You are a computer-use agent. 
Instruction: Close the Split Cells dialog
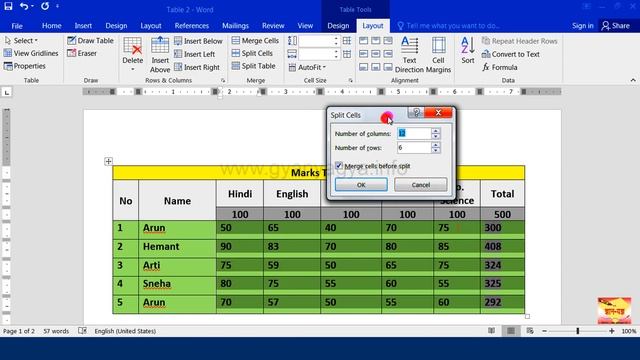coord(438,112)
